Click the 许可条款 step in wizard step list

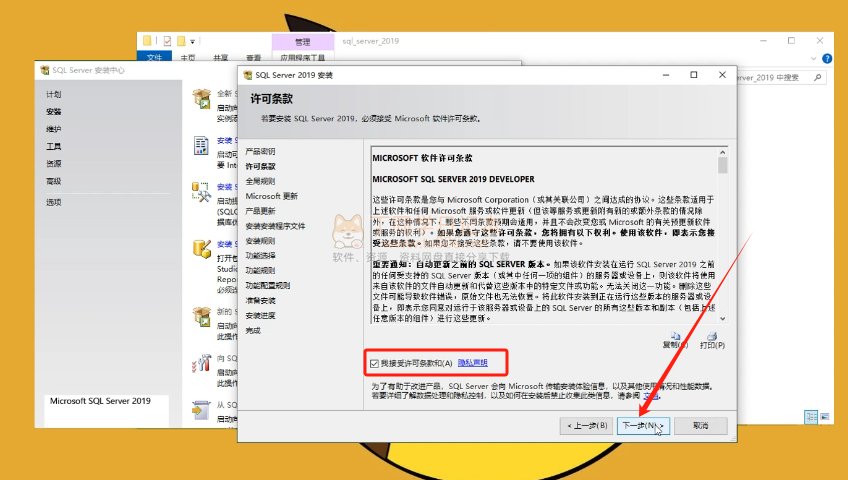coord(260,166)
